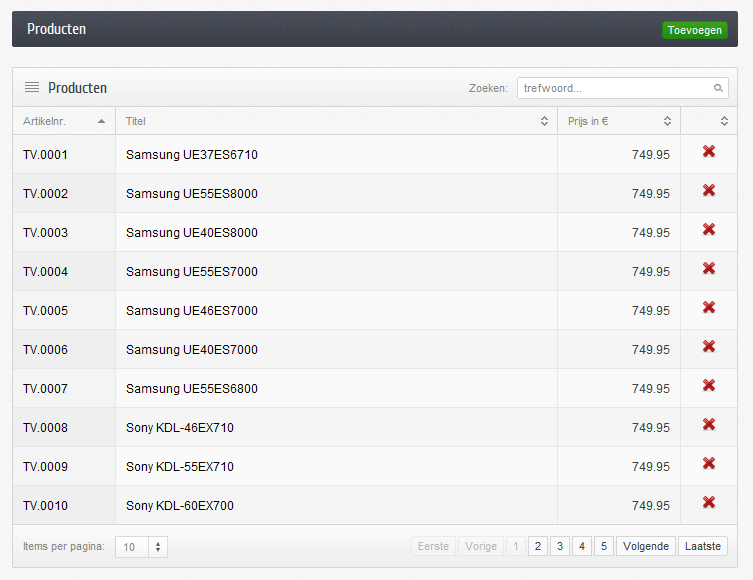Click title Sony KDL-55EX710
The width and height of the screenshot is (753, 580).
click(x=180, y=467)
